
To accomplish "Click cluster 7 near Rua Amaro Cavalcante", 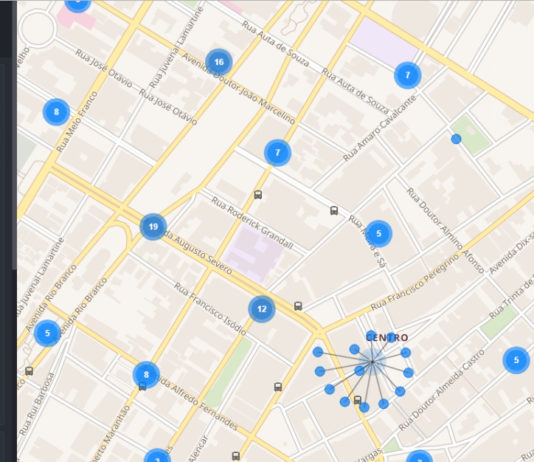I will pyautogui.click(x=408, y=75).
